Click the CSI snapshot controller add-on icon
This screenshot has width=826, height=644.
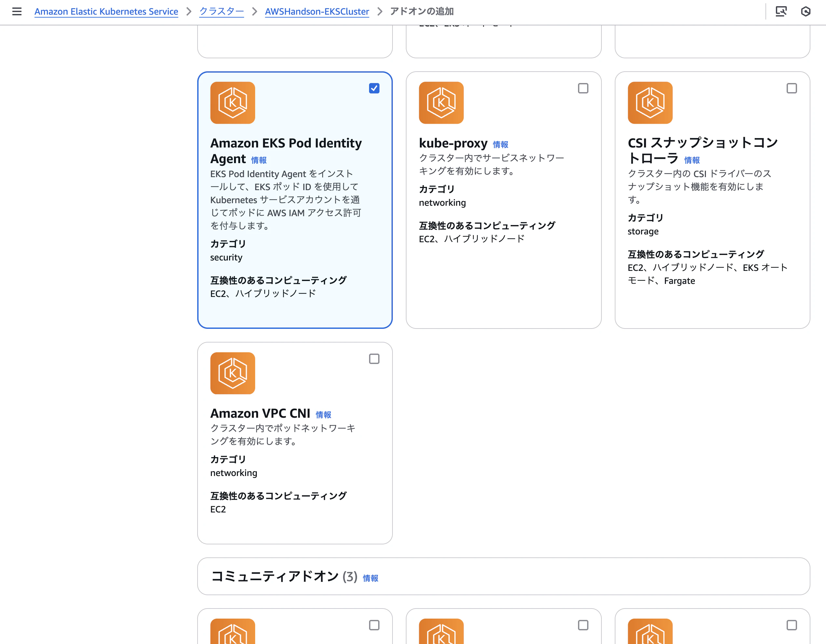[650, 103]
